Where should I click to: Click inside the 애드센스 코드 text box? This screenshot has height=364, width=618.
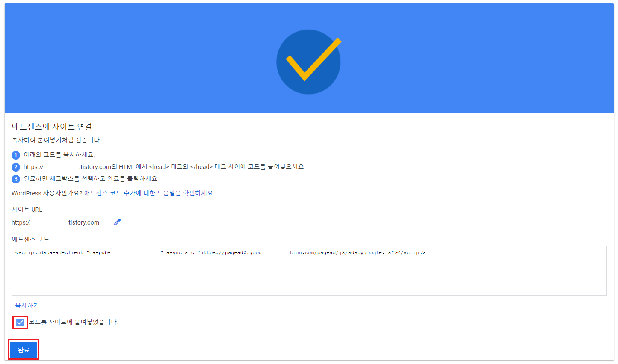point(309,270)
